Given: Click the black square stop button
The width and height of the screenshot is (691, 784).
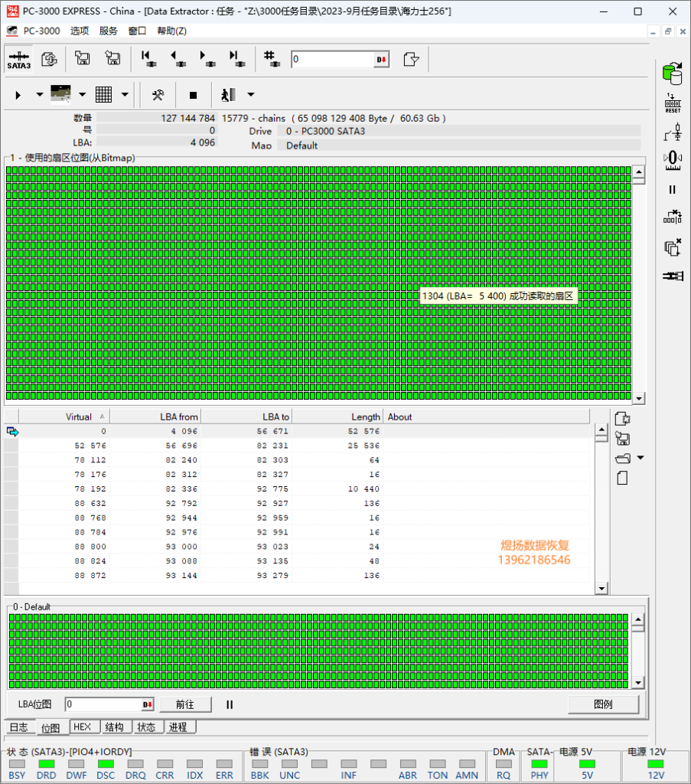Looking at the screenshot, I should (194, 95).
